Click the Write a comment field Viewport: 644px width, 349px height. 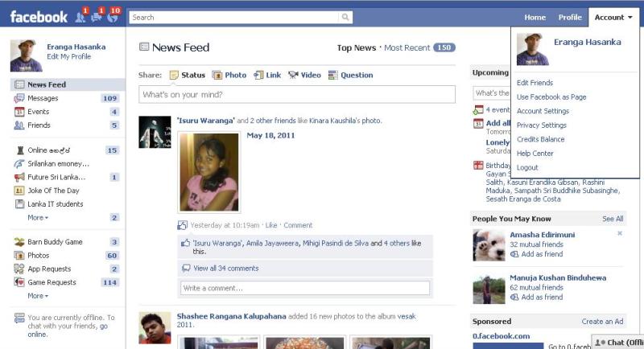(305, 288)
